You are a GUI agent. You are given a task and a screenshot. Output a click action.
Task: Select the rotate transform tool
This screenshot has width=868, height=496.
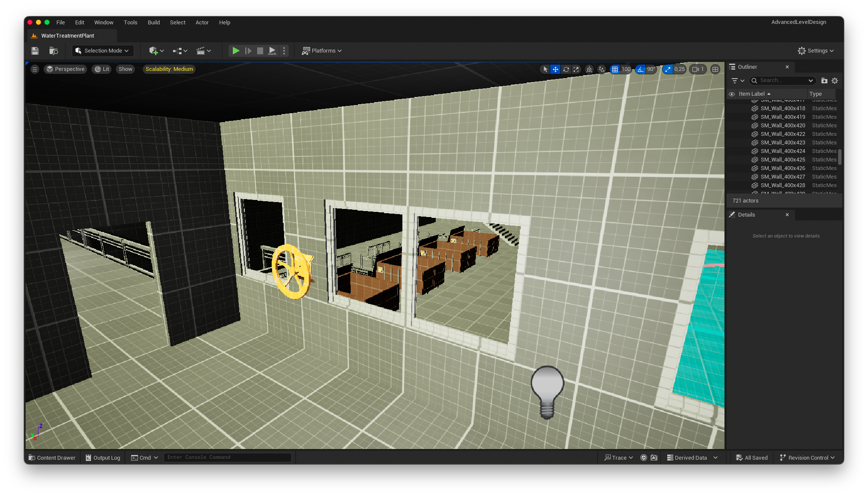(x=566, y=69)
